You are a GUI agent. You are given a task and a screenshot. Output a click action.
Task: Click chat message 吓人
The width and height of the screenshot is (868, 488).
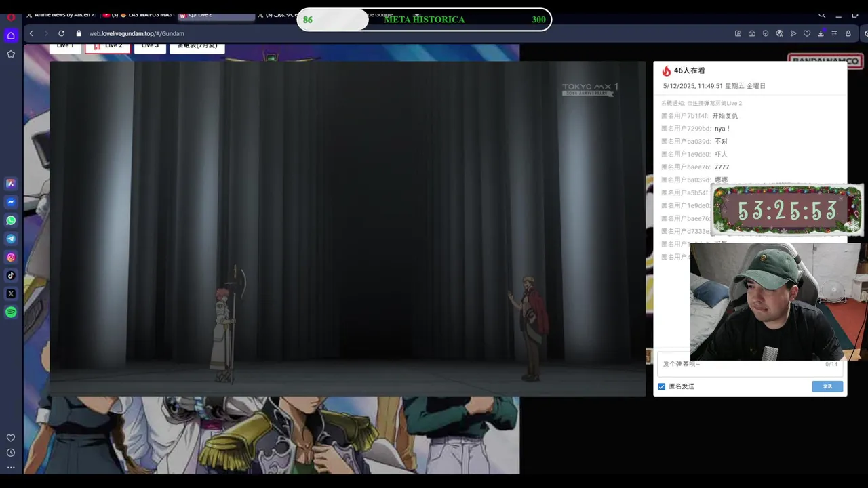(721, 155)
